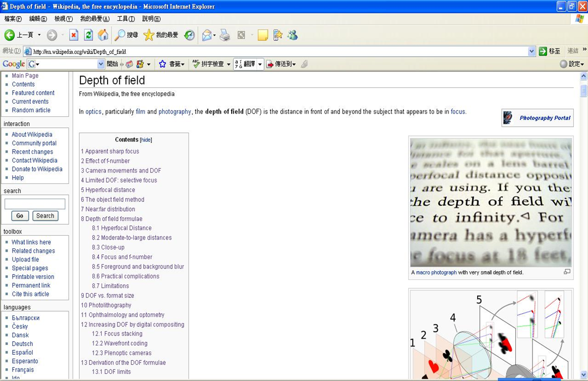Click the grey Forward arrow button
The image size is (588, 381).
[x=52, y=35]
